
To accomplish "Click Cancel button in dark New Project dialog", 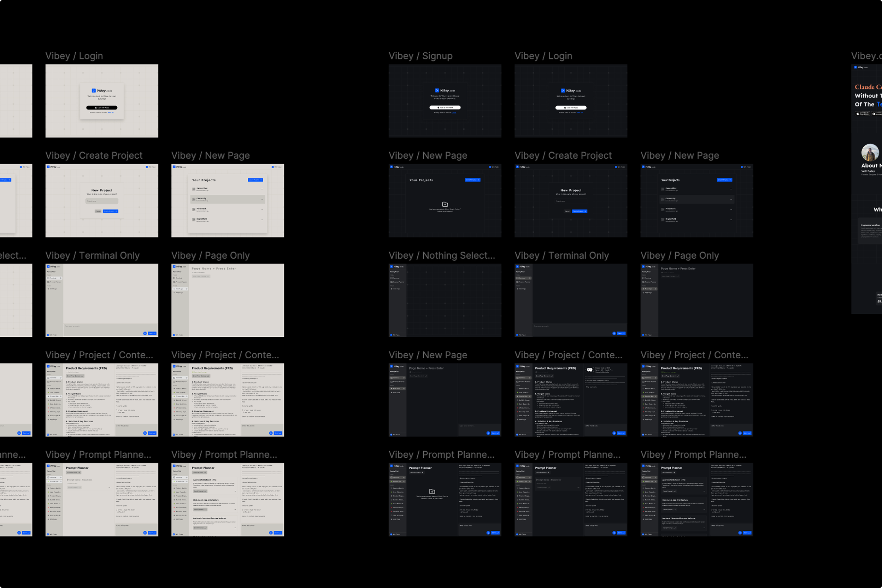I will [x=567, y=211].
